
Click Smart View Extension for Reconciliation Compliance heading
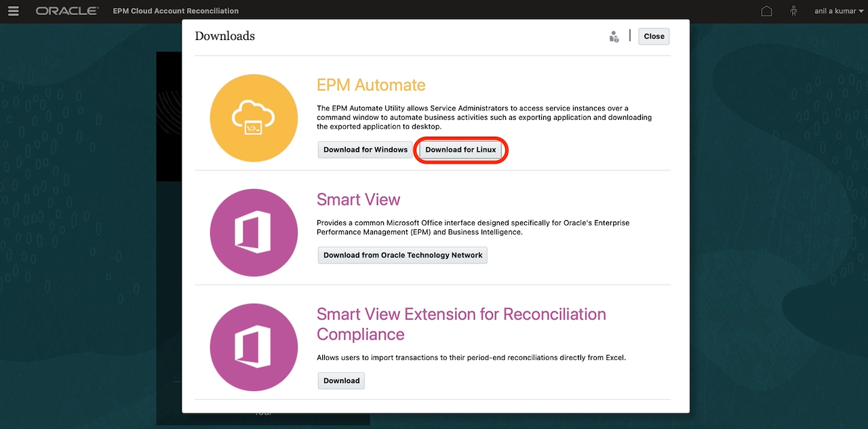click(461, 324)
